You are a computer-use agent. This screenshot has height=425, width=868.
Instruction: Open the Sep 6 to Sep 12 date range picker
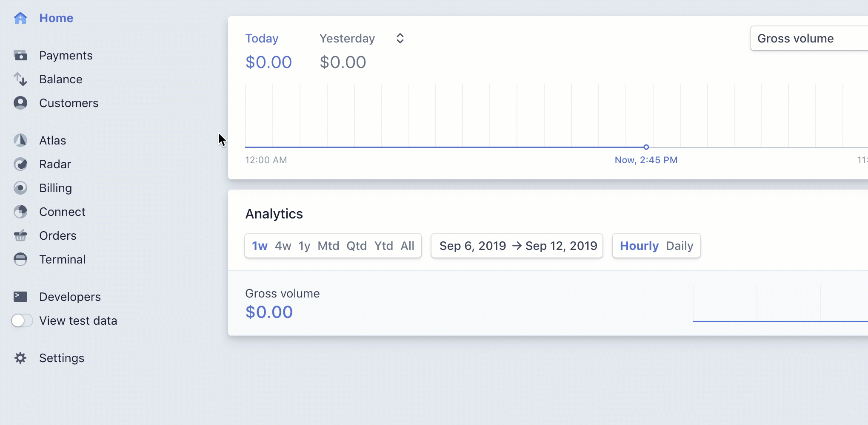coord(517,246)
